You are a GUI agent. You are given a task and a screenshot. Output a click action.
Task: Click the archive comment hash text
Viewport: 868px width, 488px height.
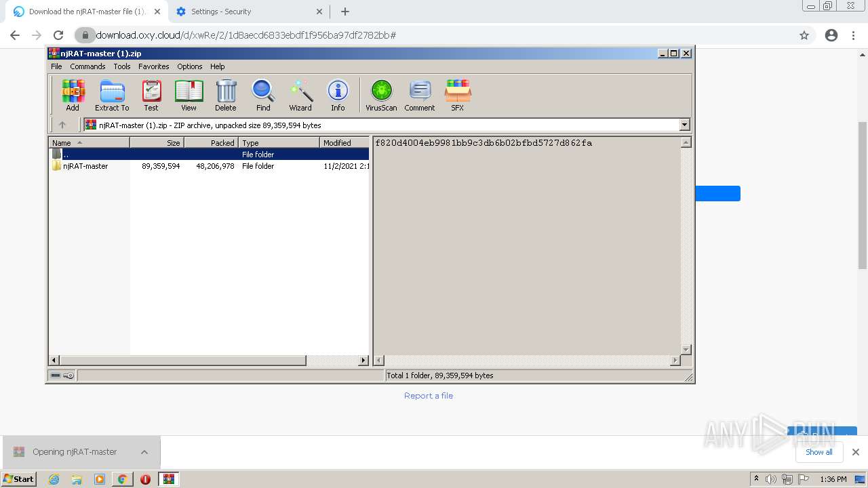point(484,143)
